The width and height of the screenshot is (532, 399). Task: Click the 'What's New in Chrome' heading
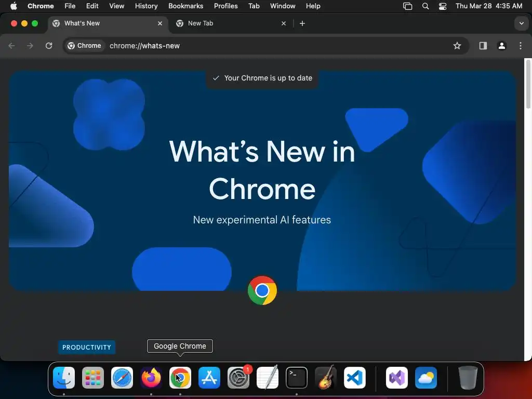262,170
